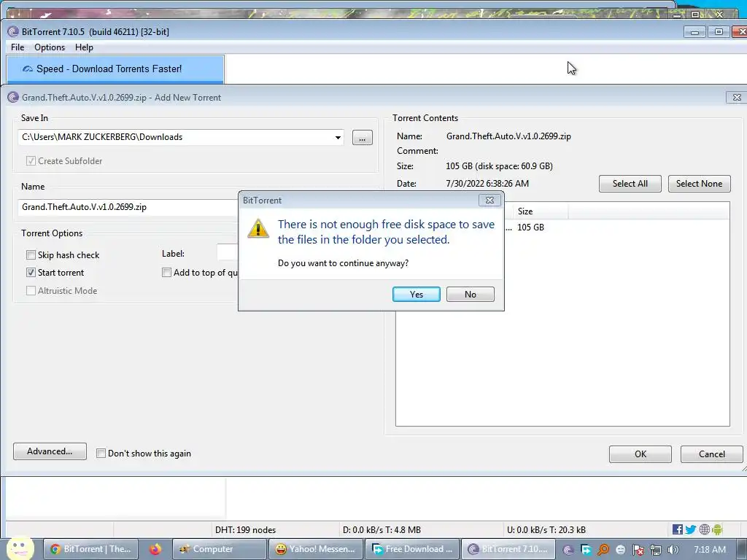Click the 105 GB file size cell
The width and height of the screenshot is (747, 560).
coord(530,227)
